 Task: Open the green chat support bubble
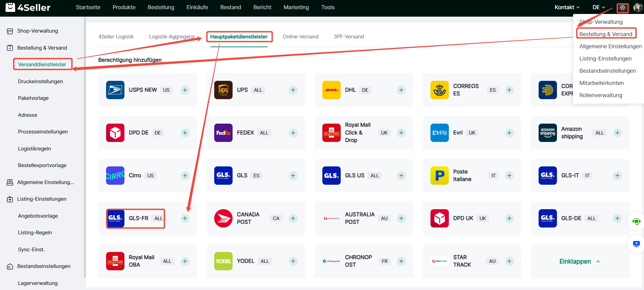pyautogui.click(x=636, y=222)
